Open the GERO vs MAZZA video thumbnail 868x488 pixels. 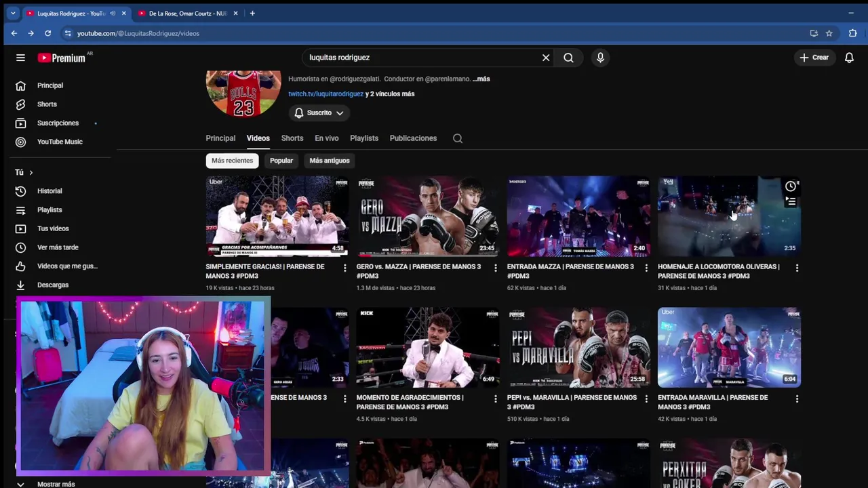(x=428, y=216)
